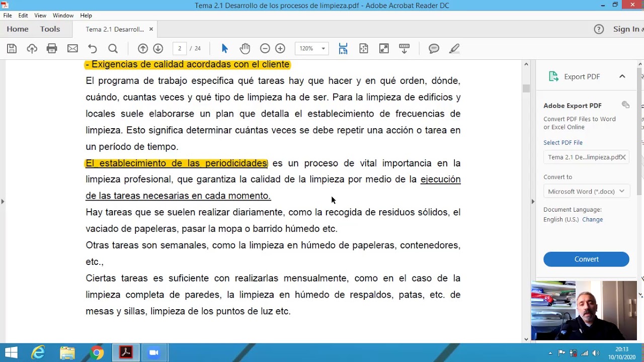Collapse the Export PDF panel chevron
Screen dimensions: 644x362
pyautogui.click(x=622, y=76)
